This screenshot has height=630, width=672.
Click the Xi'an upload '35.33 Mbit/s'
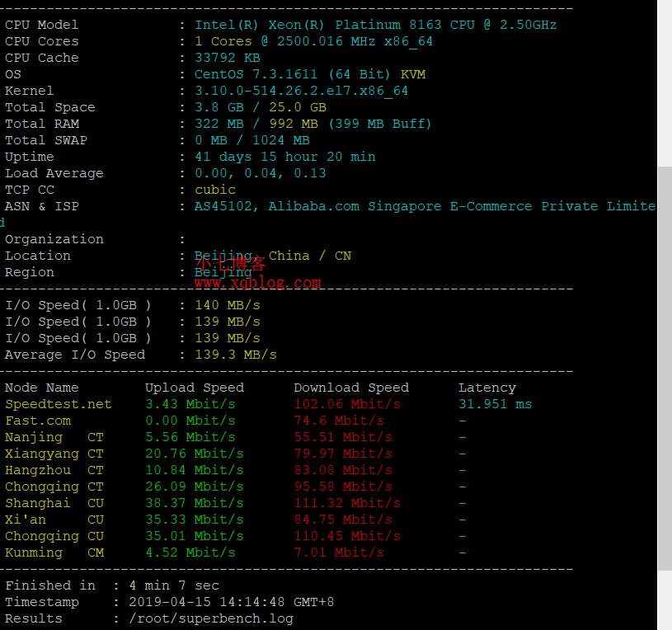pyautogui.click(x=194, y=520)
